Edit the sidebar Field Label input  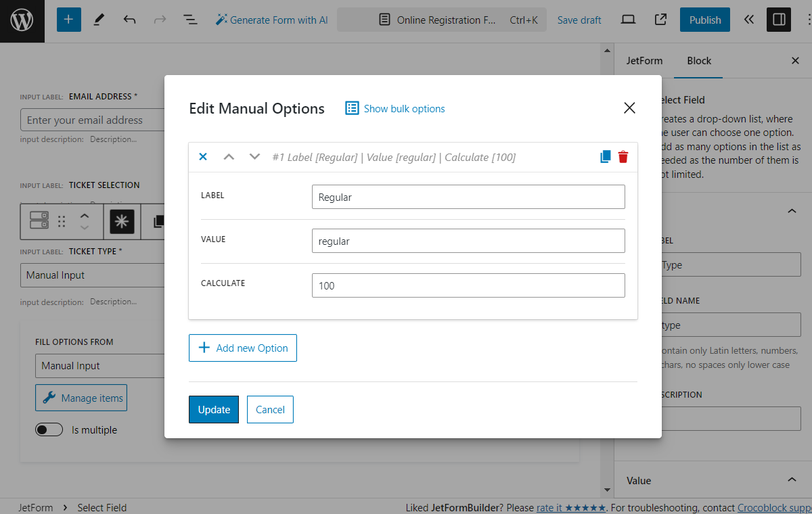(x=731, y=265)
